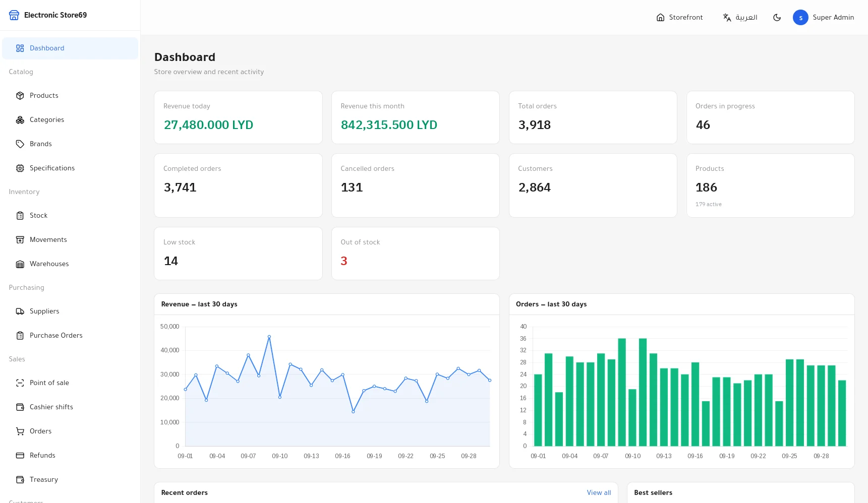Click the Purchase Orders clipboard icon
This screenshot has height=503, width=868.
(x=20, y=336)
